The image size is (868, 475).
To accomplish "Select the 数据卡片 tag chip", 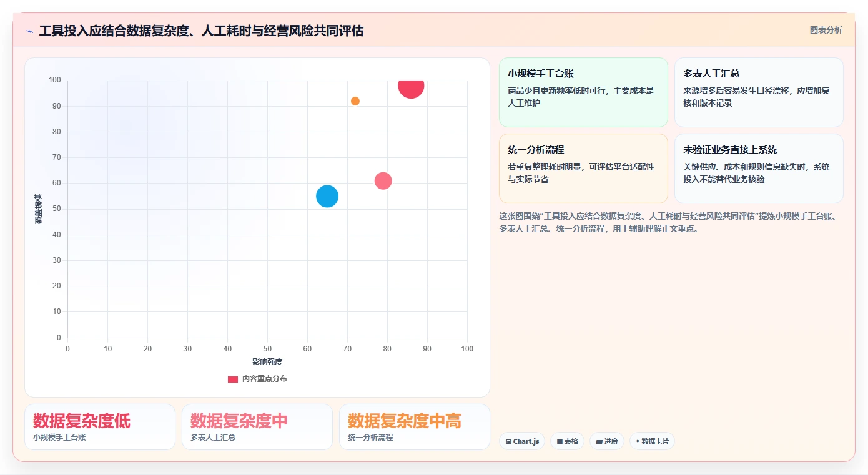I will tap(652, 441).
